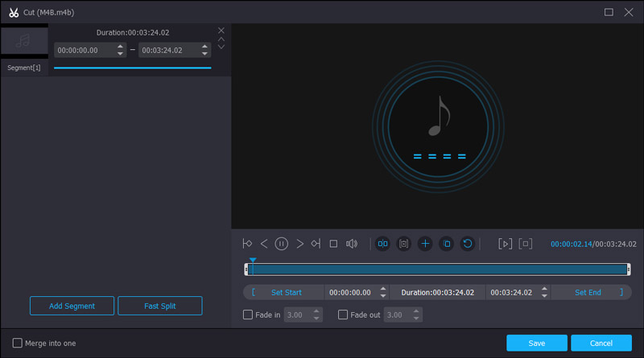Click the play segment bracket icon
The image size is (644, 358).
[x=505, y=243]
